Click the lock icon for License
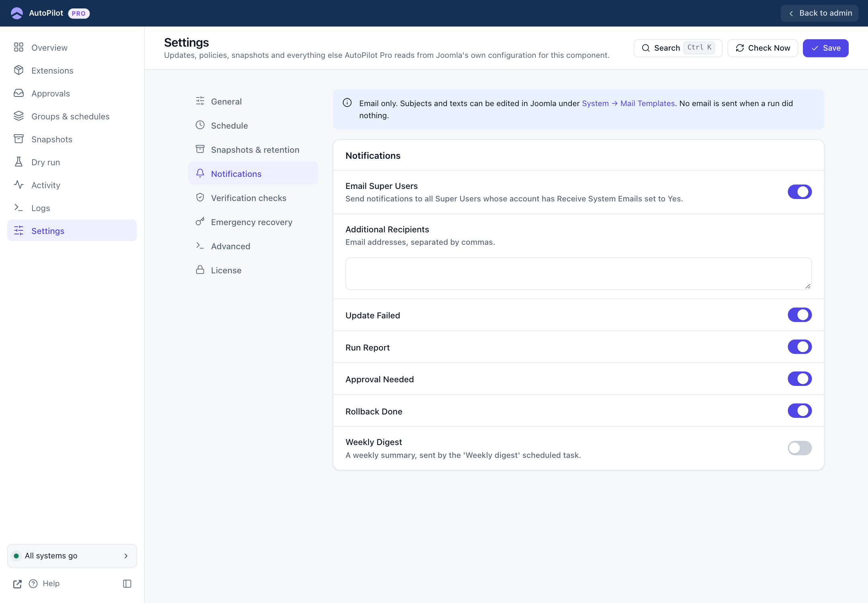868x603 pixels. [x=200, y=270]
